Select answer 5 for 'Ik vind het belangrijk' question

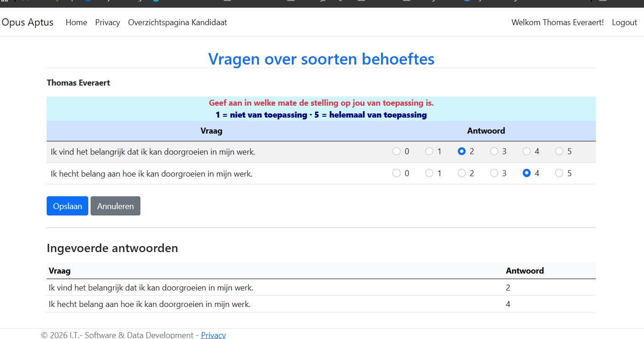coord(559,151)
